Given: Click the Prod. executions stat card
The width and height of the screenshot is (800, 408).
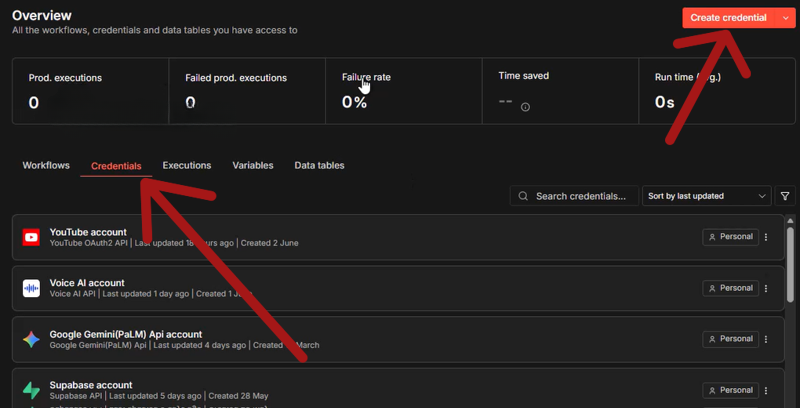Looking at the screenshot, I should 90,91.
